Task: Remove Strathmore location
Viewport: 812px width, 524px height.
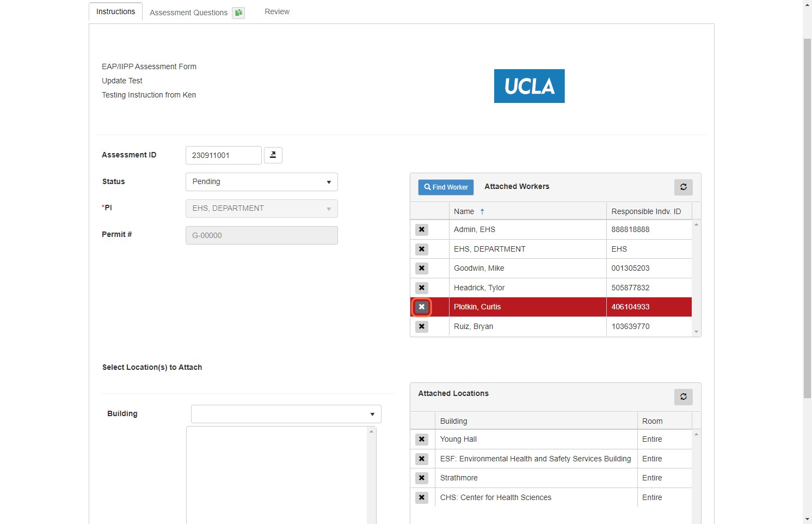Action: [x=422, y=478]
